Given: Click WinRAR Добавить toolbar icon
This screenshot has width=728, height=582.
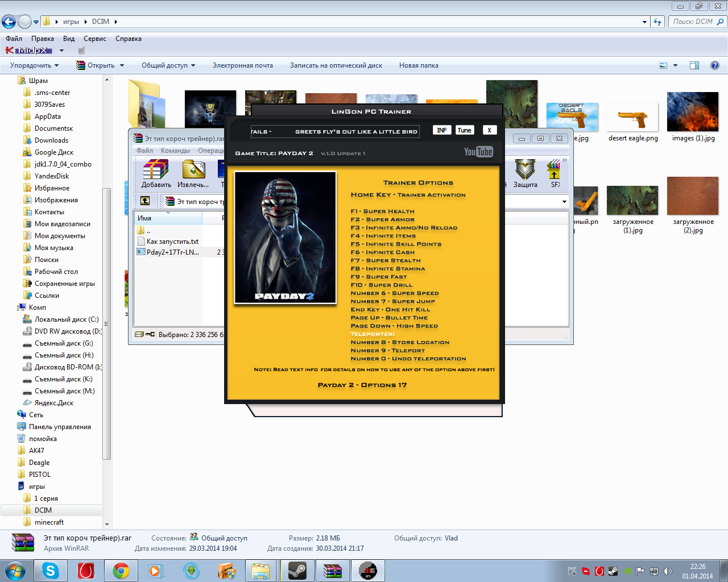Looking at the screenshot, I should [x=156, y=173].
